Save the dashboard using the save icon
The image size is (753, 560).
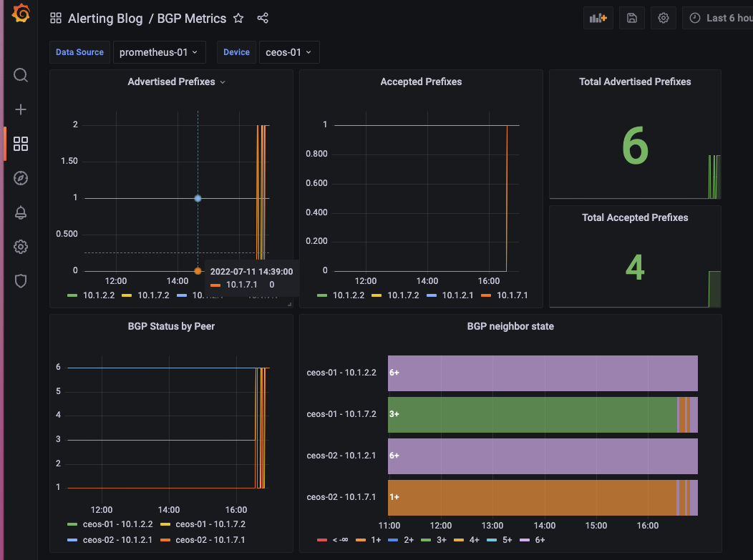coord(631,18)
